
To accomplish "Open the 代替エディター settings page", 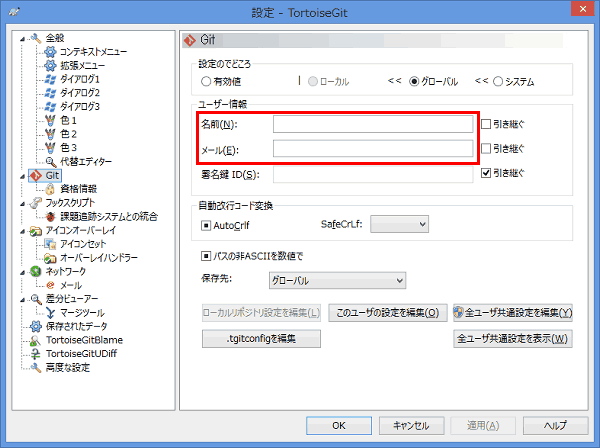I will coord(86,161).
